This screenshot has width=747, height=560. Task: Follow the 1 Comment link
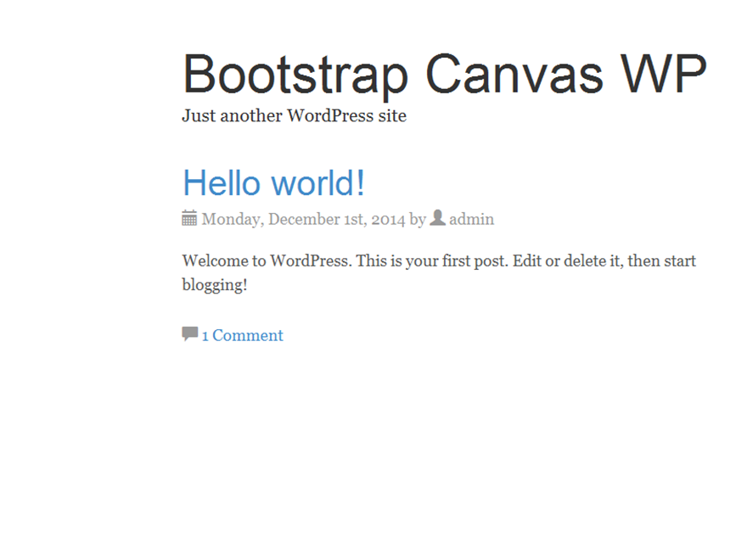(x=242, y=335)
